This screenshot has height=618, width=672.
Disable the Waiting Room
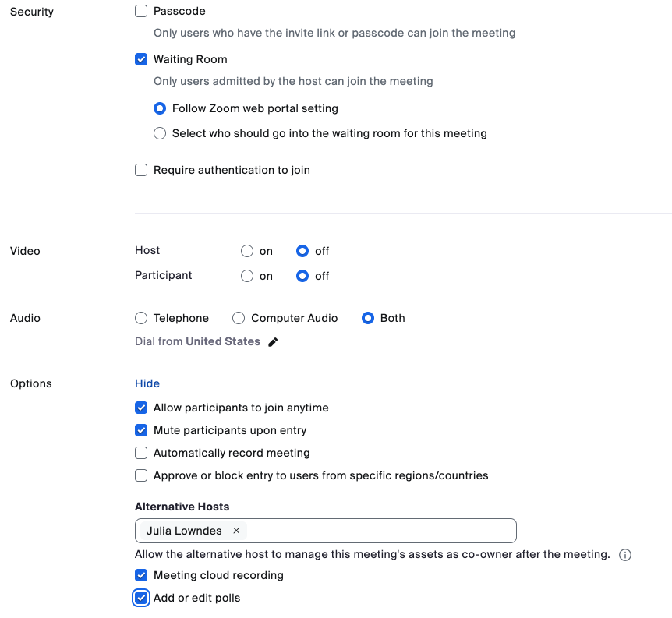(x=141, y=59)
